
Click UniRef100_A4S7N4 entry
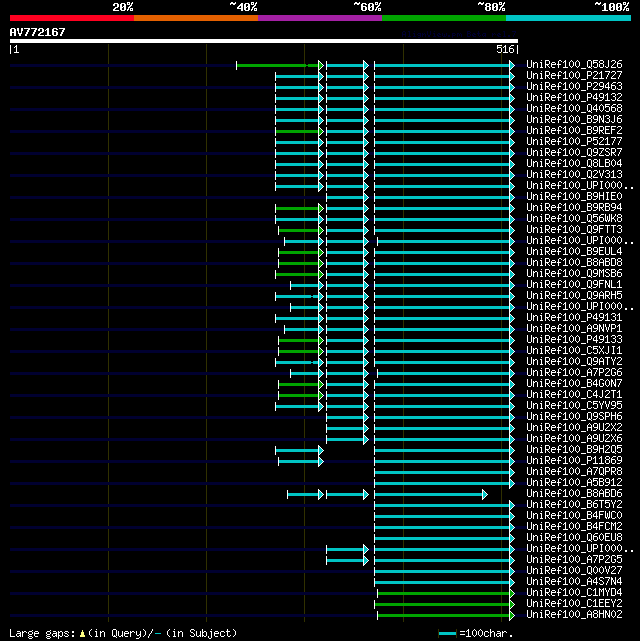coord(574,582)
